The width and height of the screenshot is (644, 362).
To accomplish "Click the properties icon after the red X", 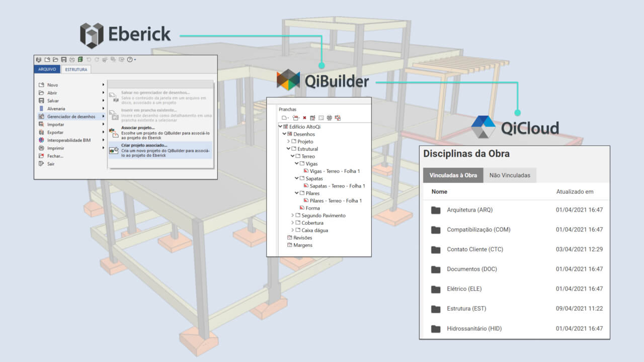I will (312, 118).
